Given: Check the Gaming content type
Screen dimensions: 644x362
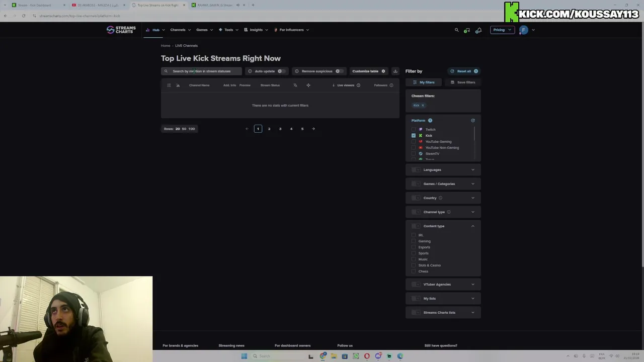Looking at the screenshot, I should click(x=414, y=241).
